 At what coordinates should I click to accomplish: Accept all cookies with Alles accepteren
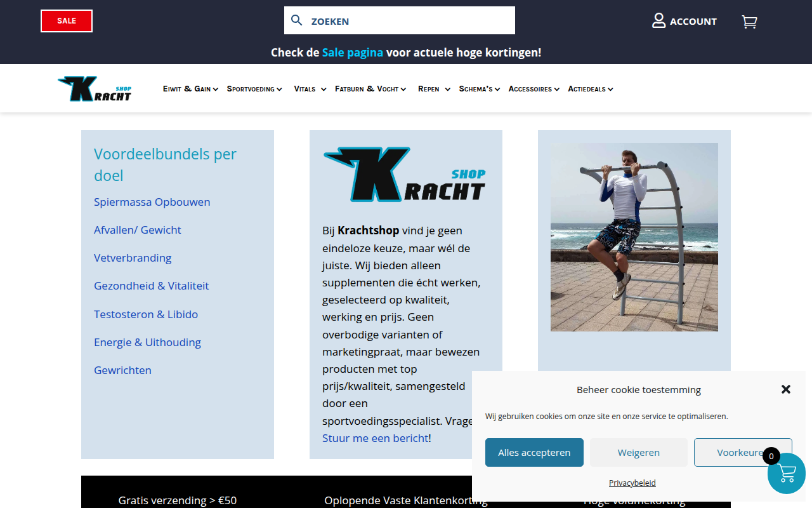click(x=534, y=453)
